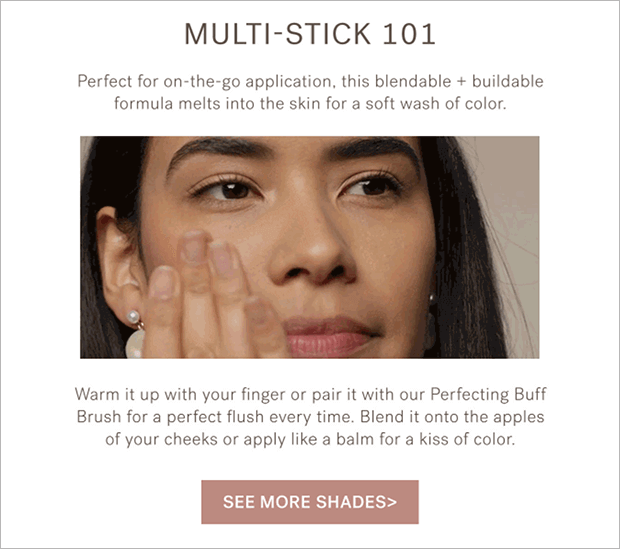
Task: Click the SEE MORE SHADES button
Action: (x=310, y=502)
